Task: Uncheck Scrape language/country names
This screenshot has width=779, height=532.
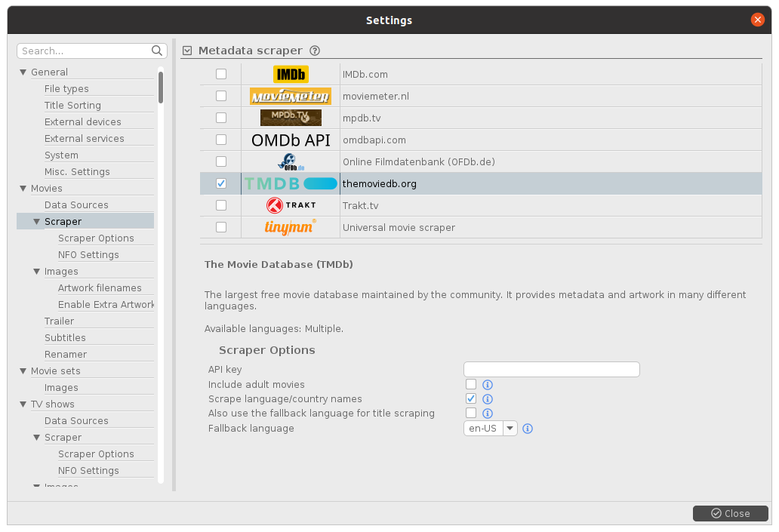Action: 471,399
